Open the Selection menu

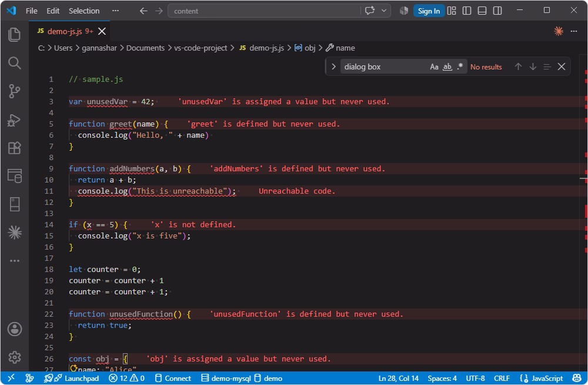[84, 11]
